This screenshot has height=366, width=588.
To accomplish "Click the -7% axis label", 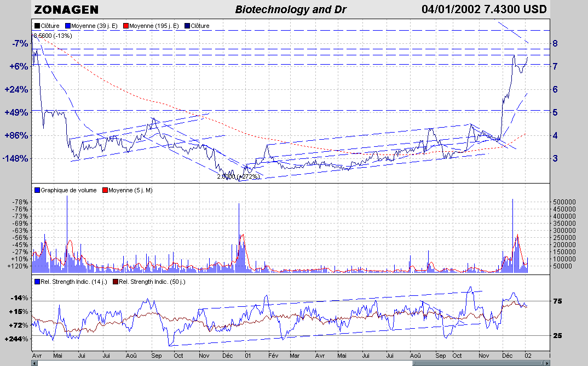I will click(x=20, y=43).
